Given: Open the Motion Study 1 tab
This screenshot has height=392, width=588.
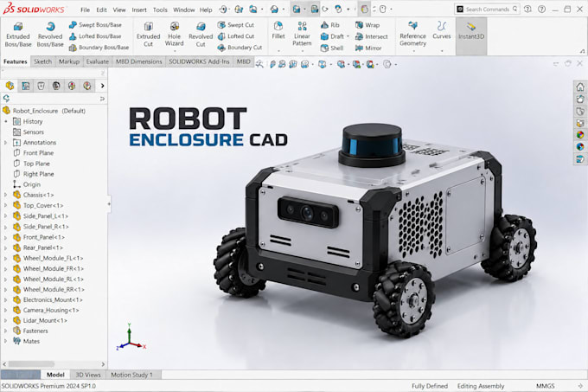Looking at the screenshot, I should coord(132,375).
